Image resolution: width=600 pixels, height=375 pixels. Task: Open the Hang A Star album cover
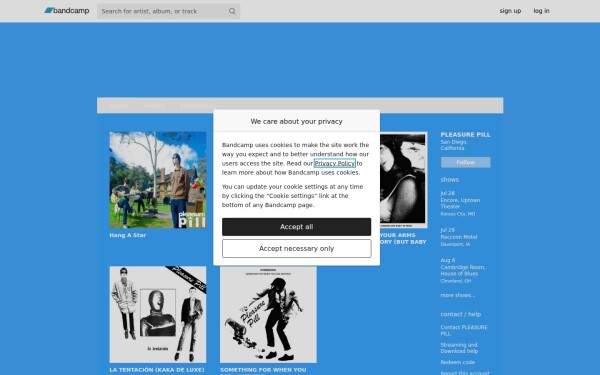tap(158, 180)
